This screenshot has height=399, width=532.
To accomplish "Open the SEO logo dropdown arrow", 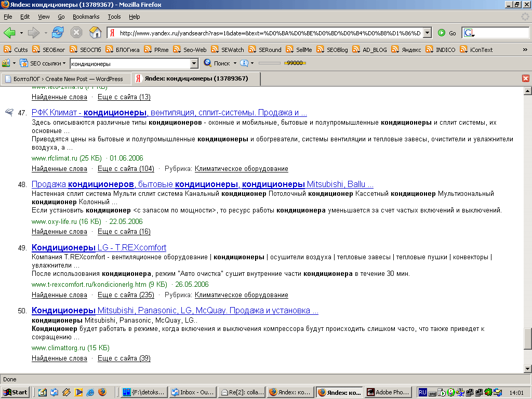I will (14, 63).
